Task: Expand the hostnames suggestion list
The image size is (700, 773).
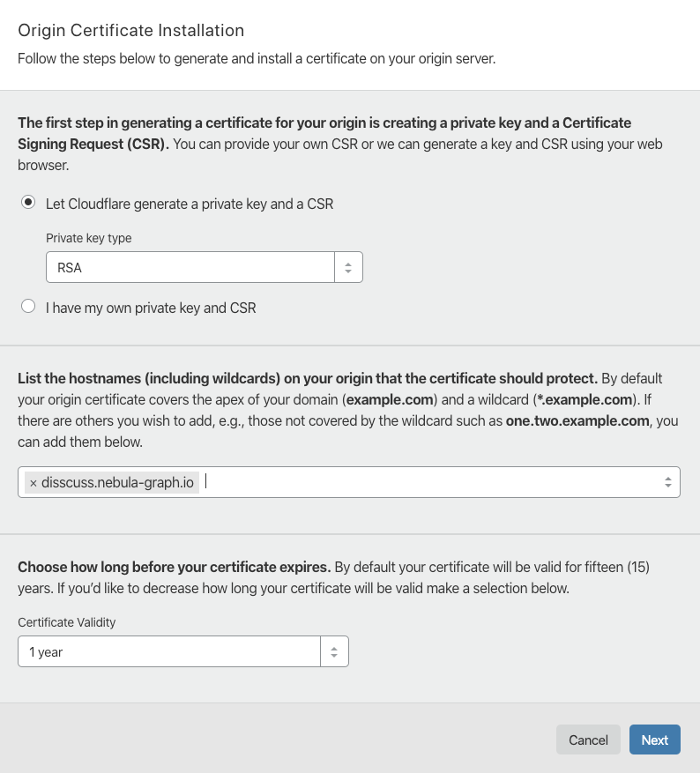Action: click(x=667, y=482)
